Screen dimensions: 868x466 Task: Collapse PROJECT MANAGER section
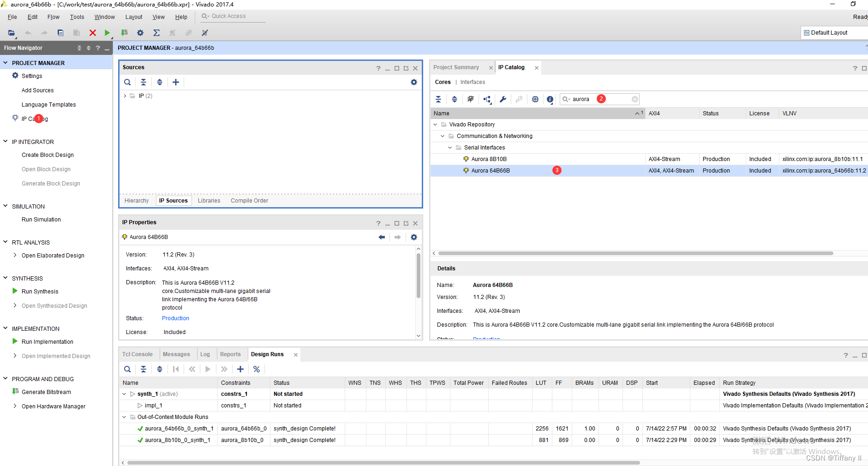pyautogui.click(x=6, y=63)
